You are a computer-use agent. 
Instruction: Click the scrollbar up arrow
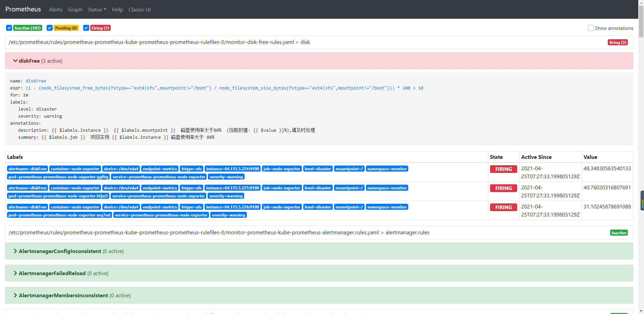641,3
